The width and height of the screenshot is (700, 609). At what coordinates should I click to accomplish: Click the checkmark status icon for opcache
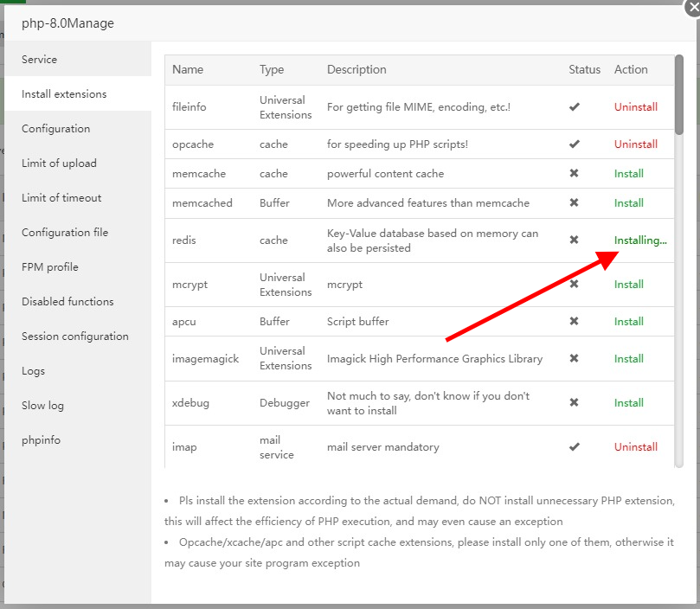(x=575, y=144)
